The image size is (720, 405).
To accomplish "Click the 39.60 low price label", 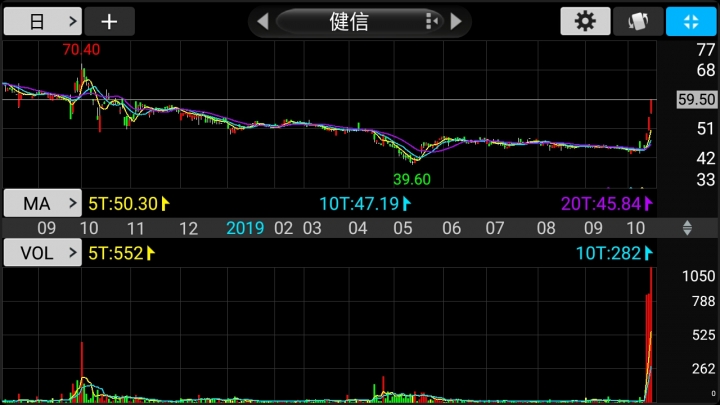I will (412, 179).
